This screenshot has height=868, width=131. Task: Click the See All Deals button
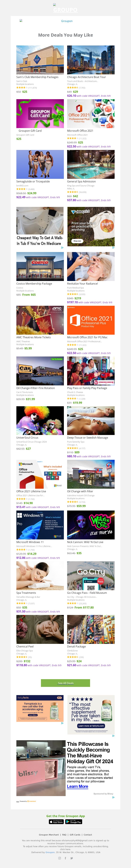[65, 674]
